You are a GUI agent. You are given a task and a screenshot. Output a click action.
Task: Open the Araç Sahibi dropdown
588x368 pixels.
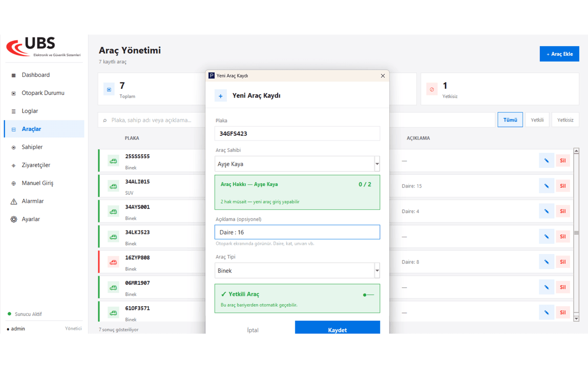tap(297, 164)
